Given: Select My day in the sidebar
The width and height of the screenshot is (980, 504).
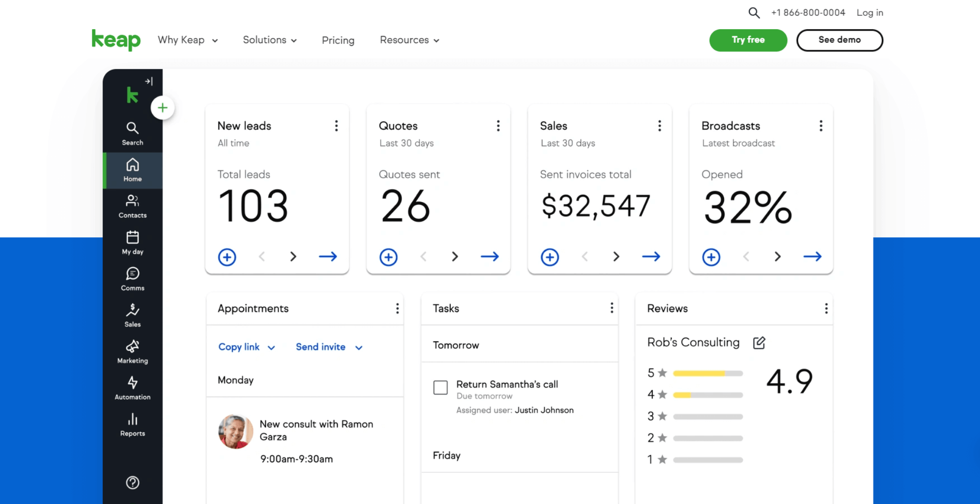Looking at the screenshot, I should pyautogui.click(x=132, y=242).
